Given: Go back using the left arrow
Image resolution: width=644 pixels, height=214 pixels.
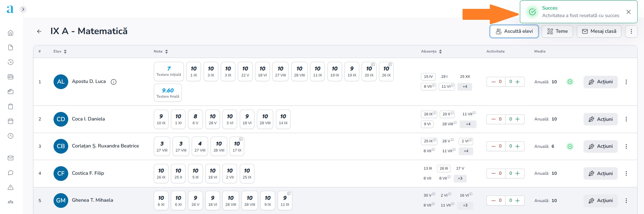Looking at the screenshot, I should 39,31.
